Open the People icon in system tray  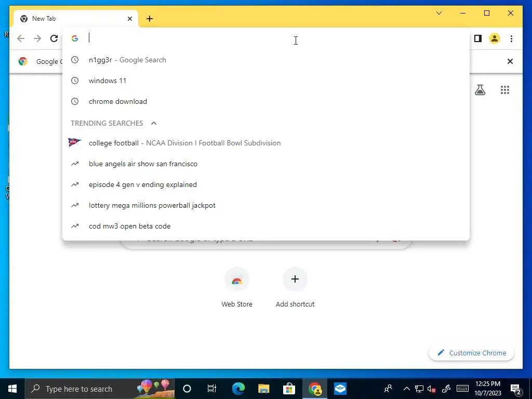(x=388, y=389)
